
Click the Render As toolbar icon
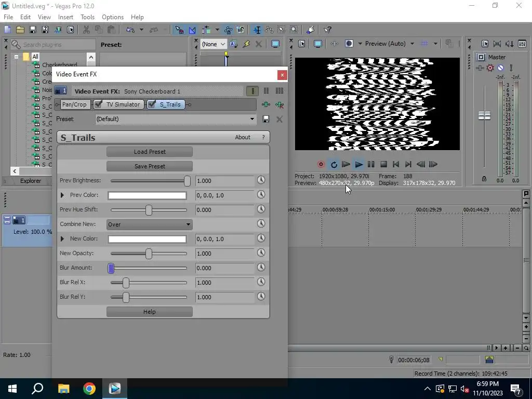click(x=58, y=30)
